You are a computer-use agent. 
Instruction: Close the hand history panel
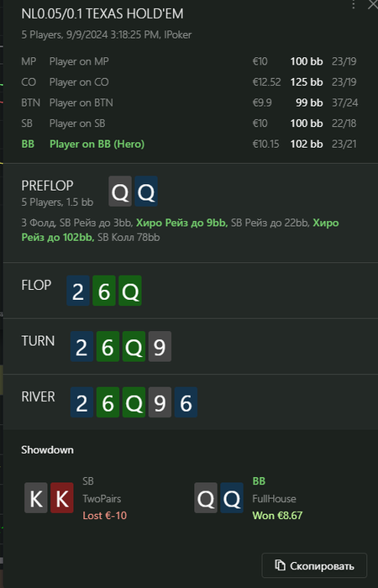(373, 4)
